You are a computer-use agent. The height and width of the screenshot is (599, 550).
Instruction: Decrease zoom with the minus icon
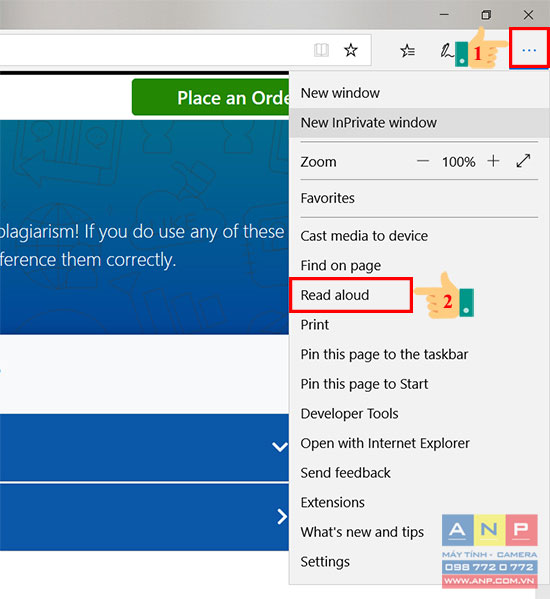423,161
